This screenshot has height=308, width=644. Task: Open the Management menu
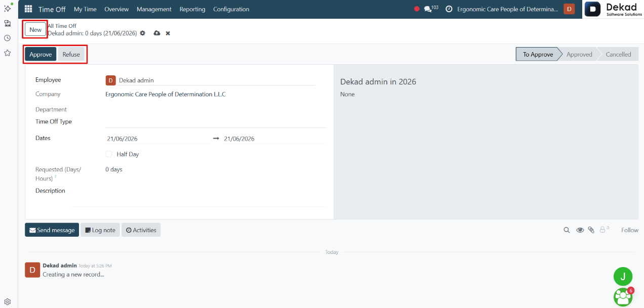tap(154, 9)
